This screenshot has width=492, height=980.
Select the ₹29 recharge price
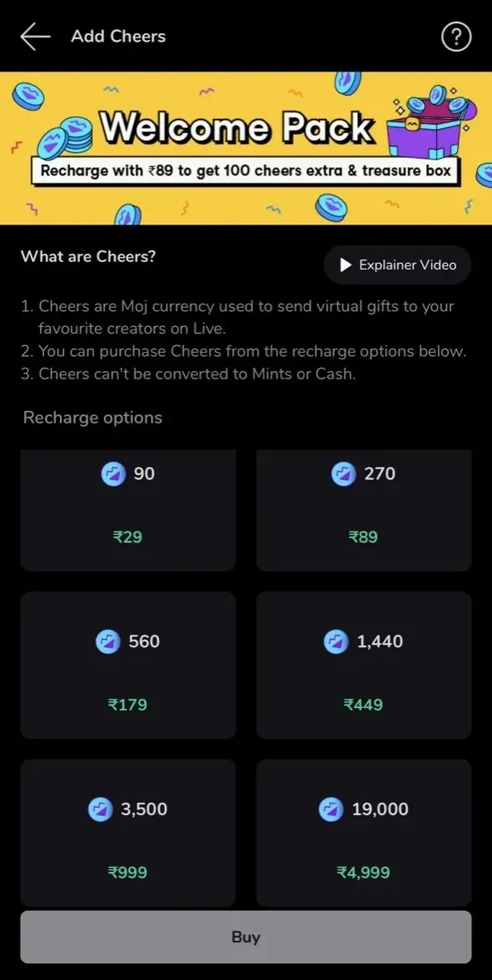tap(127, 537)
